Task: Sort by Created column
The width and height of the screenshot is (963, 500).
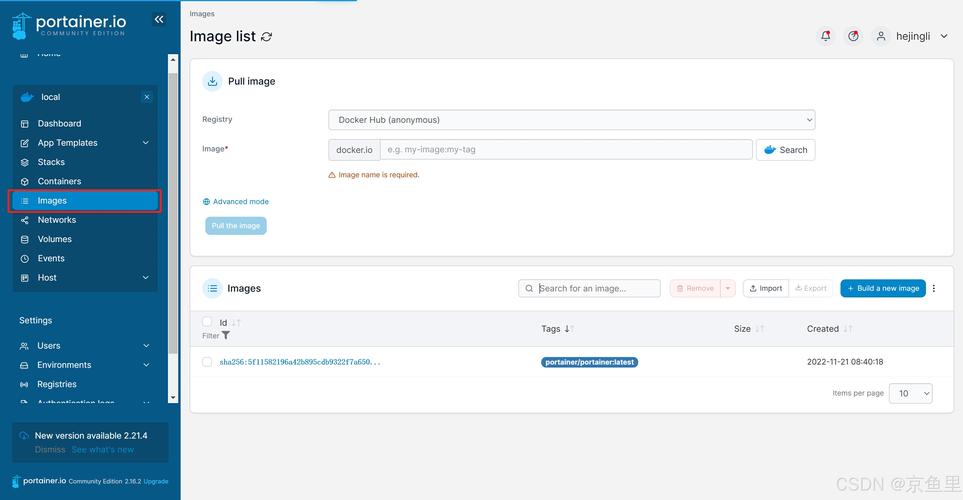Action: coord(829,329)
